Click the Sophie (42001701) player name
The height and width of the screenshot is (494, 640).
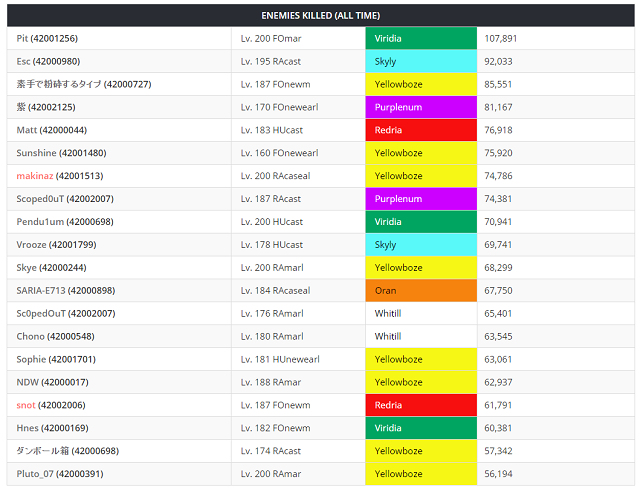click(x=56, y=359)
